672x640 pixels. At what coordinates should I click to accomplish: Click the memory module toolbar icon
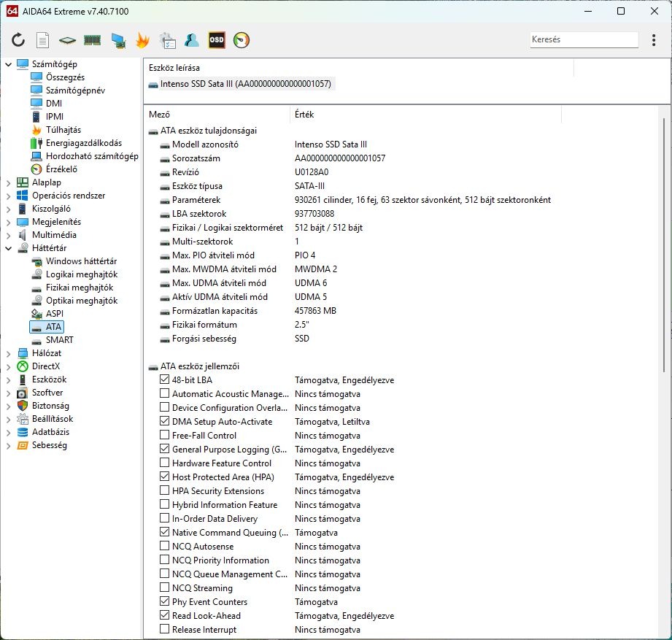tap(92, 40)
